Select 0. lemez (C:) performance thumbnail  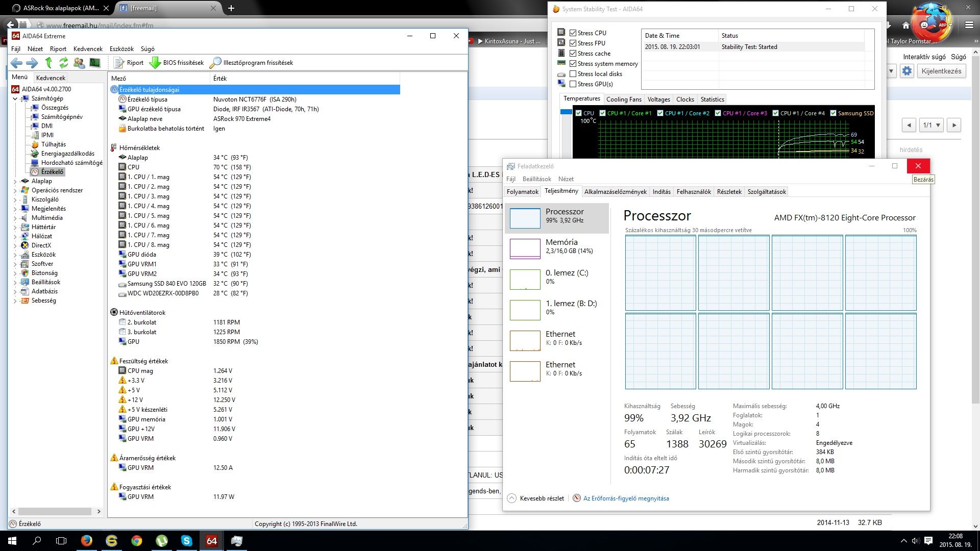click(557, 280)
